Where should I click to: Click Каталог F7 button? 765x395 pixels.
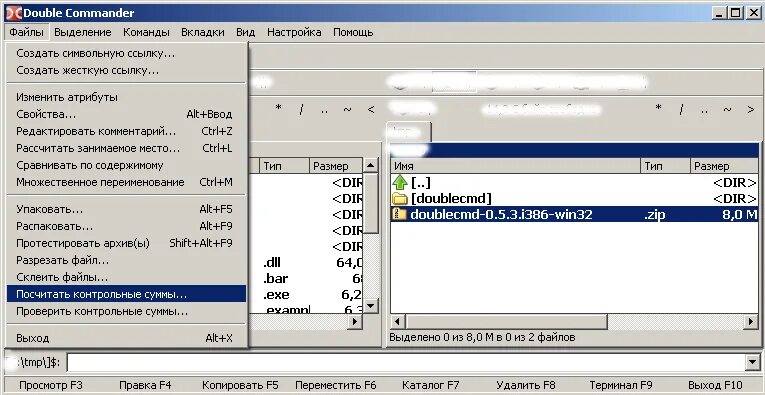[x=430, y=385]
